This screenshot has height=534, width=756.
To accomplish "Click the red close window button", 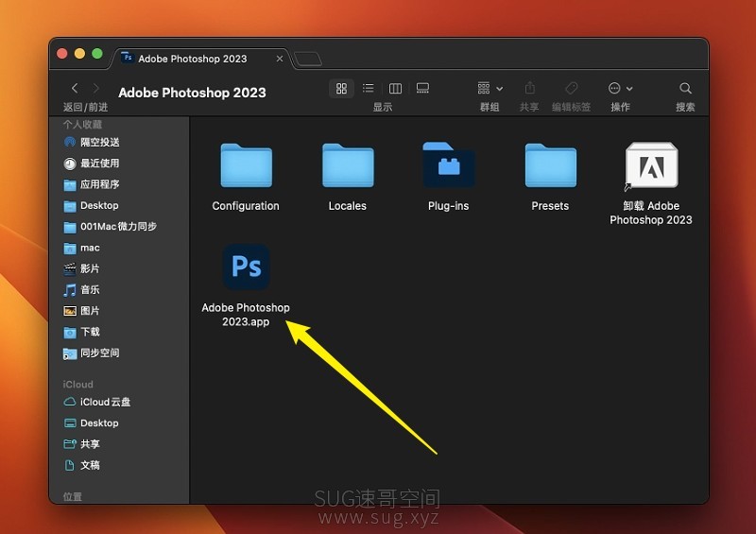I will point(62,54).
